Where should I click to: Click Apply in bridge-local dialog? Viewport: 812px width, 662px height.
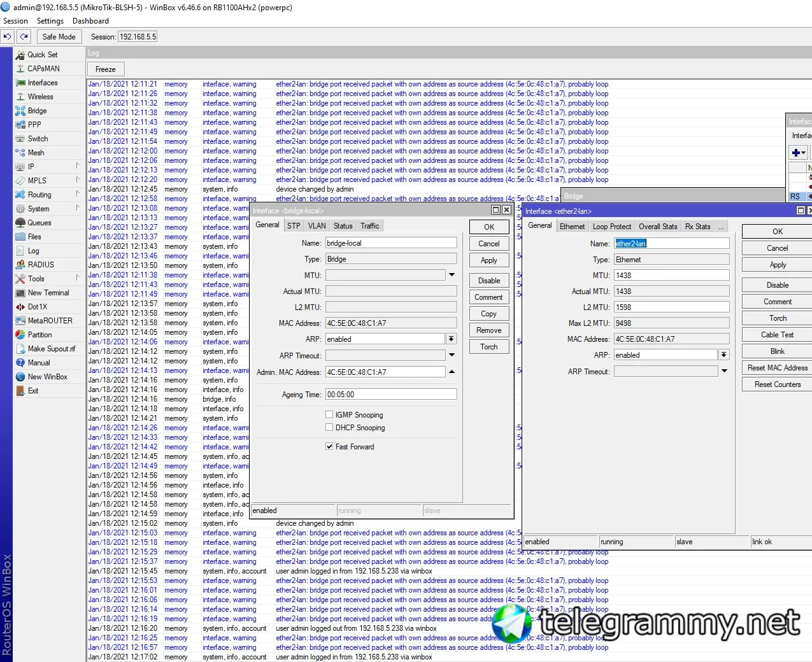pyautogui.click(x=489, y=260)
